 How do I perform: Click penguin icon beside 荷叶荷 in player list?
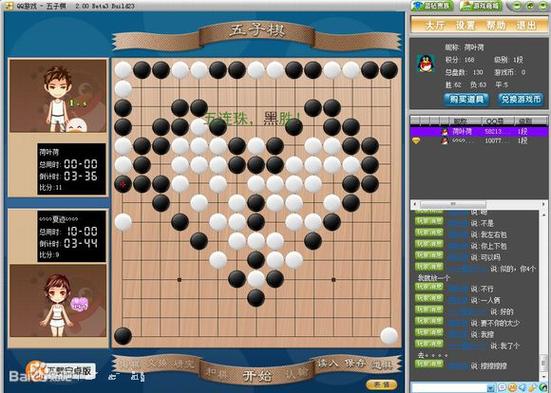pos(445,131)
